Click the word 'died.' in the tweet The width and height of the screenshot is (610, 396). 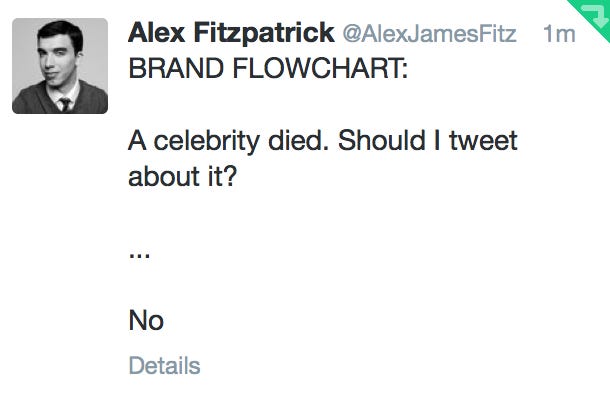[x=298, y=140]
